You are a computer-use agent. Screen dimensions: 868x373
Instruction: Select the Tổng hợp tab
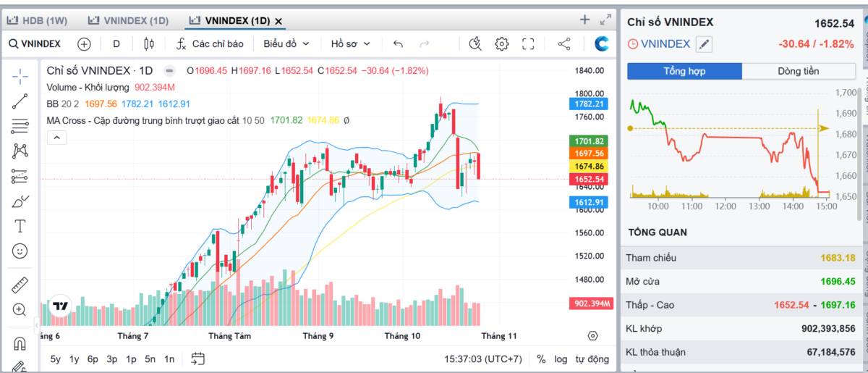click(684, 71)
